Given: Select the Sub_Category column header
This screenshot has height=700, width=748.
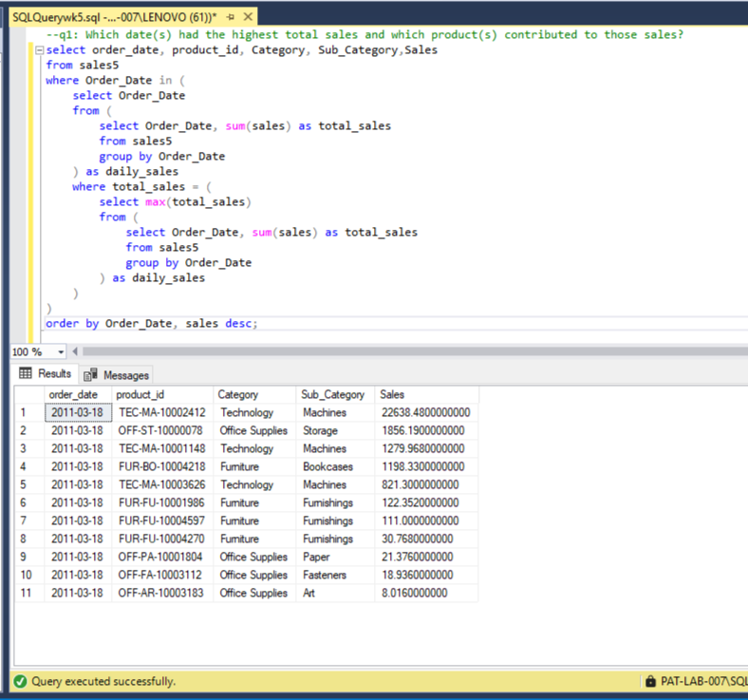Looking at the screenshot, I should tap(335, 394).
